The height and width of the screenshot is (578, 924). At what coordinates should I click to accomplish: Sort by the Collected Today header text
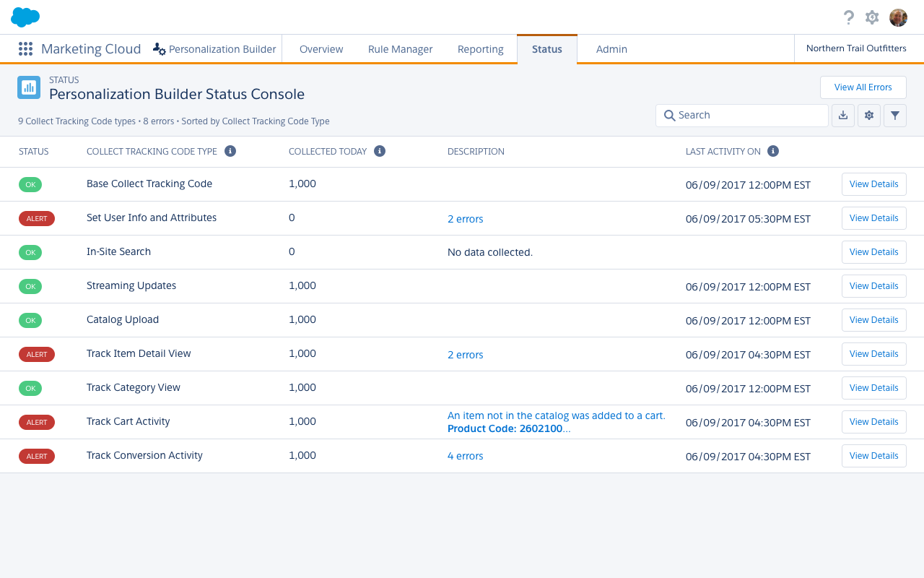click(328, 152)
